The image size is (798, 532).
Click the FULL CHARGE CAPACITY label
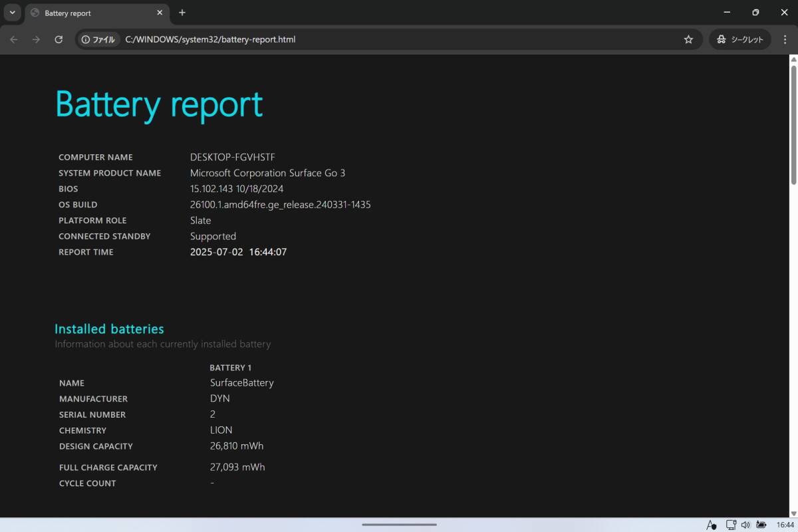pyautogui.click(x=108, y=467)
